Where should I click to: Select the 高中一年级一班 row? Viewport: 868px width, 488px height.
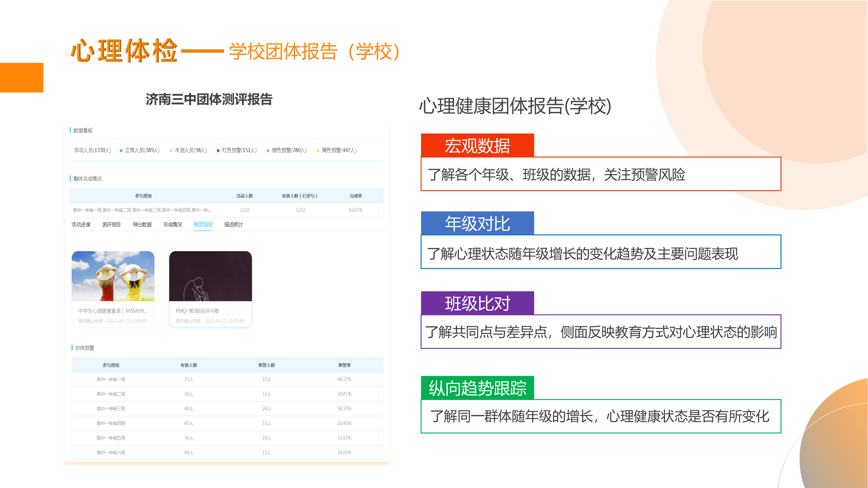[x=111, y=380]
